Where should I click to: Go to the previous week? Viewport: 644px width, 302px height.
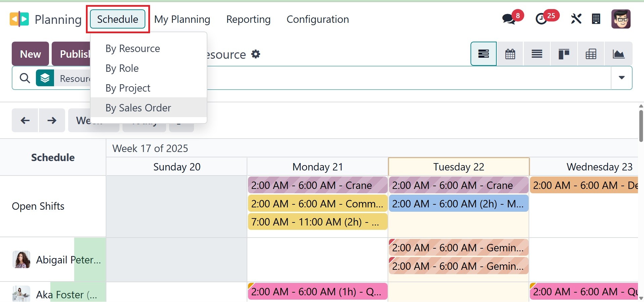click(x=25, y=120)
